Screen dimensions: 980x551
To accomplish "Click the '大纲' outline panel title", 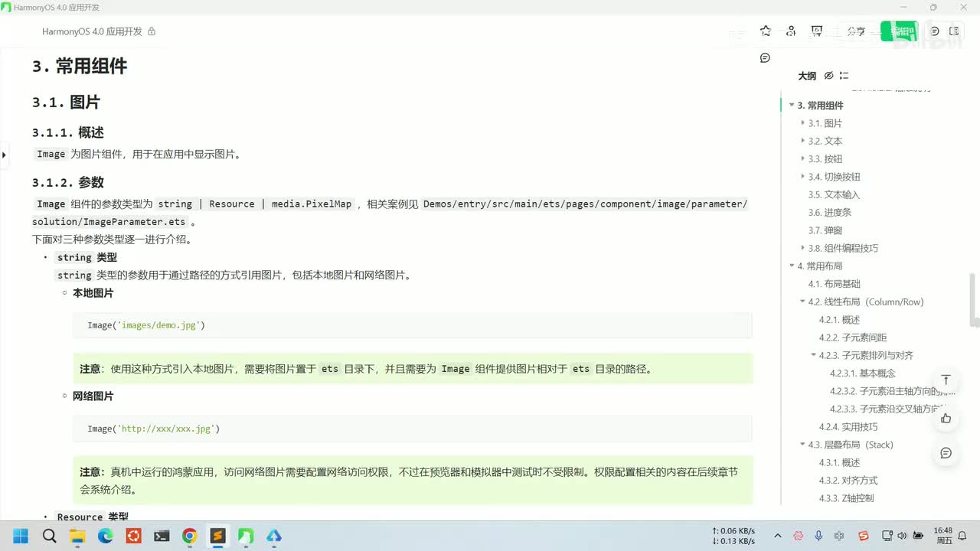I will (807, 76).
